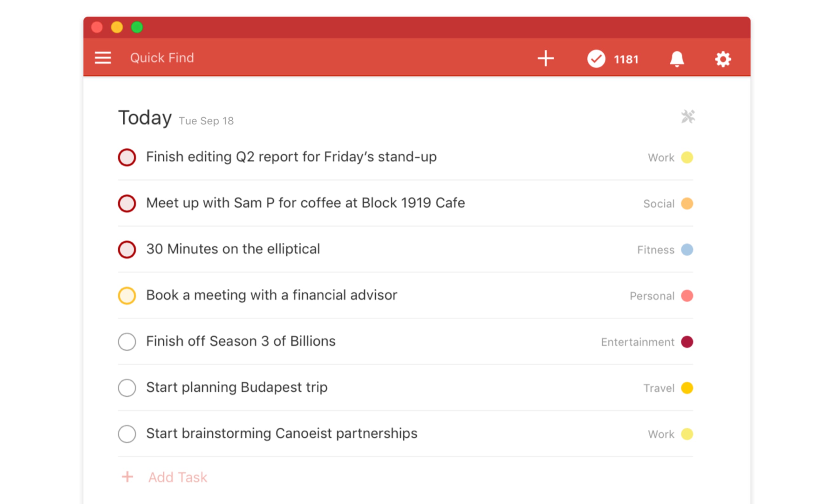Minimize window with yellow button
The height and width of the screenshot is (504, 834).
point(117,27)
